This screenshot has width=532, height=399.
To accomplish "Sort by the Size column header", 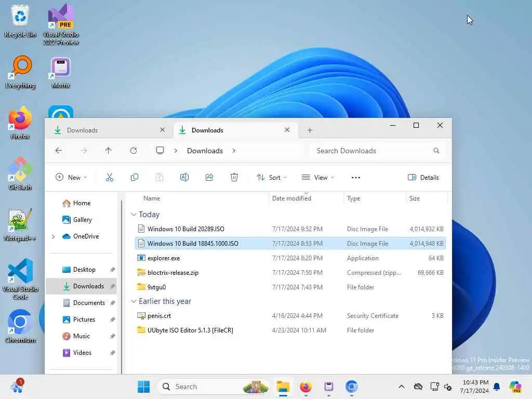I will click(414, 198).
